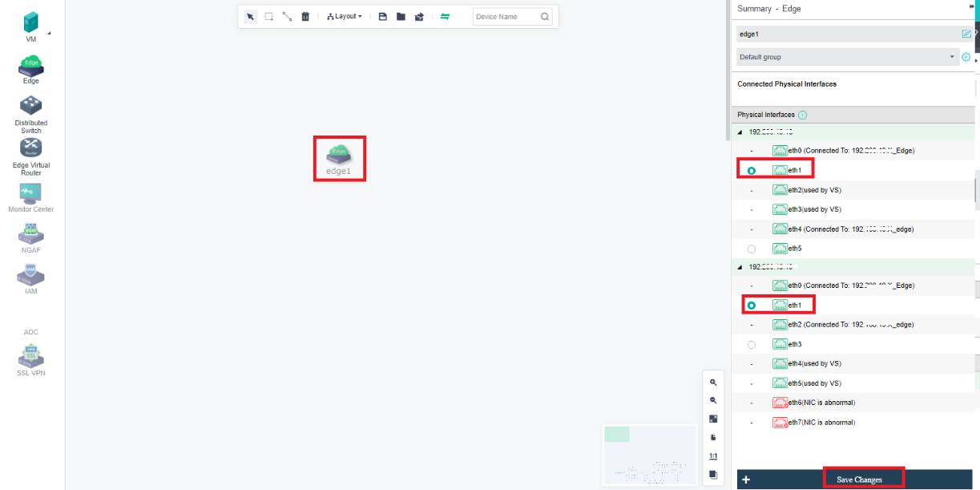Select eth1 radio button under first host
980x490 pixels.
(x=751, y=170)
